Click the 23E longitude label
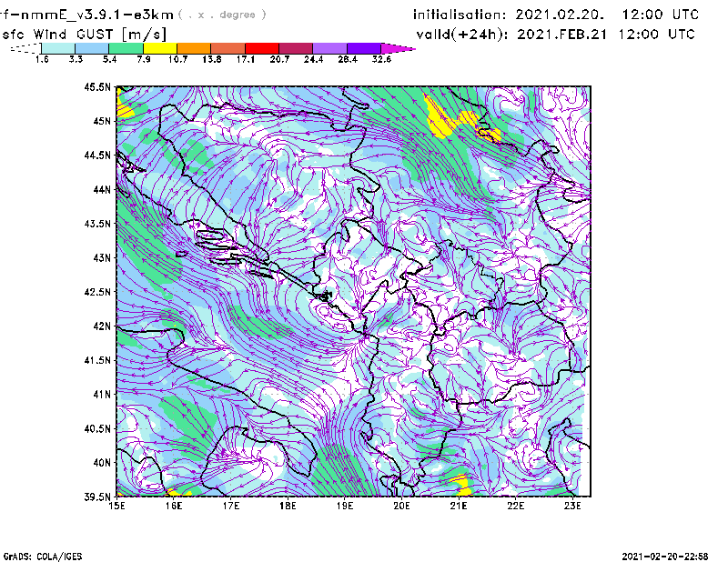The height and width of the screenshot is (562, 728). point(572,506)
